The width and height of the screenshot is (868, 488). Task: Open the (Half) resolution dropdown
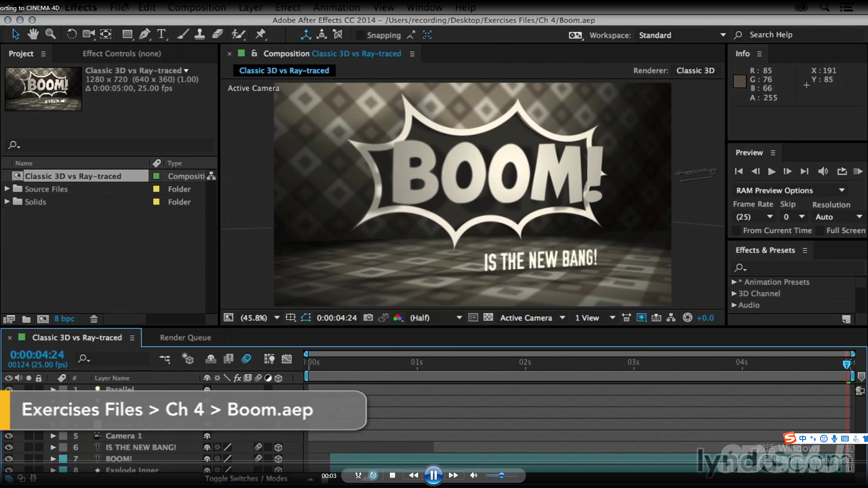click(435, 318)
